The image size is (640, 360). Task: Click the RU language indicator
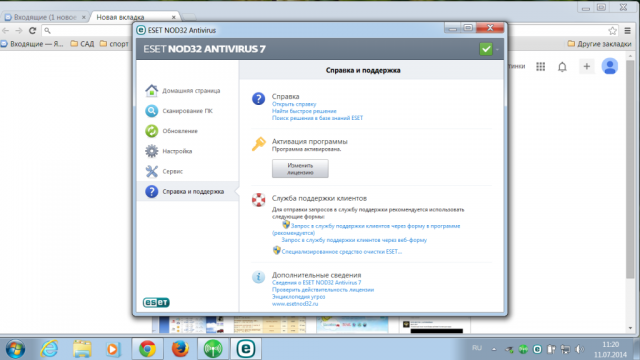point(477,348)
